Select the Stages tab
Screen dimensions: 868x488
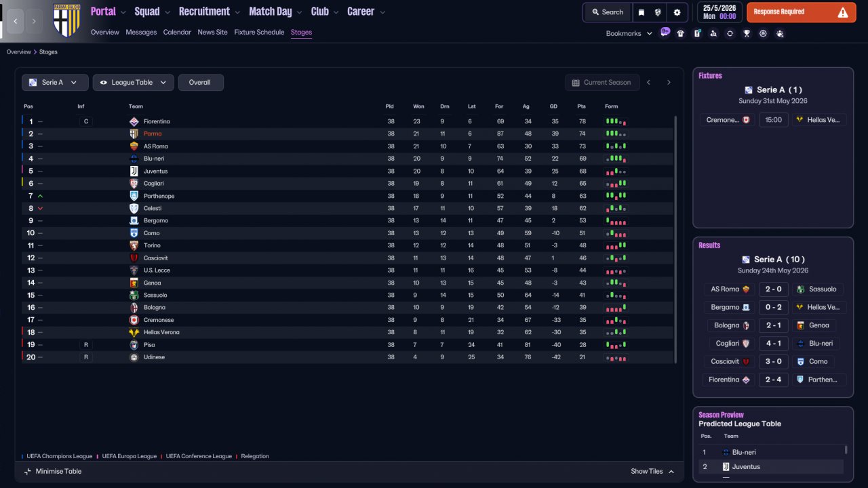coord(301,33)
